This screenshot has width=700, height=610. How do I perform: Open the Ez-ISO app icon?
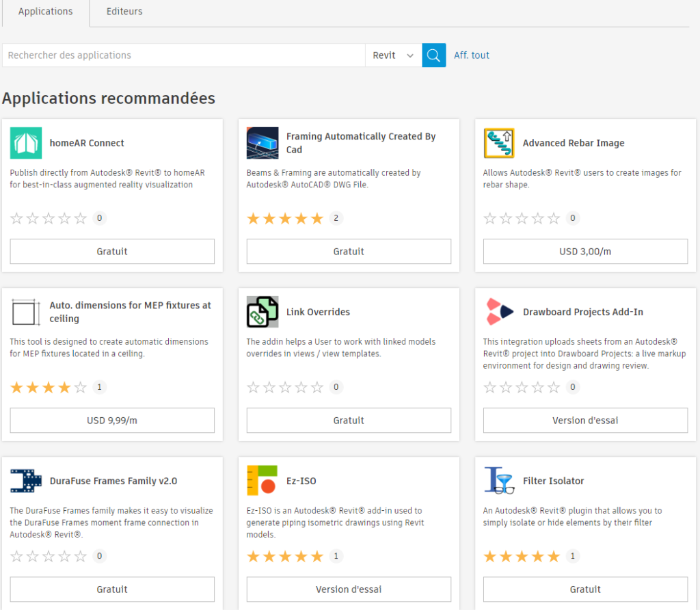point(263,480)
